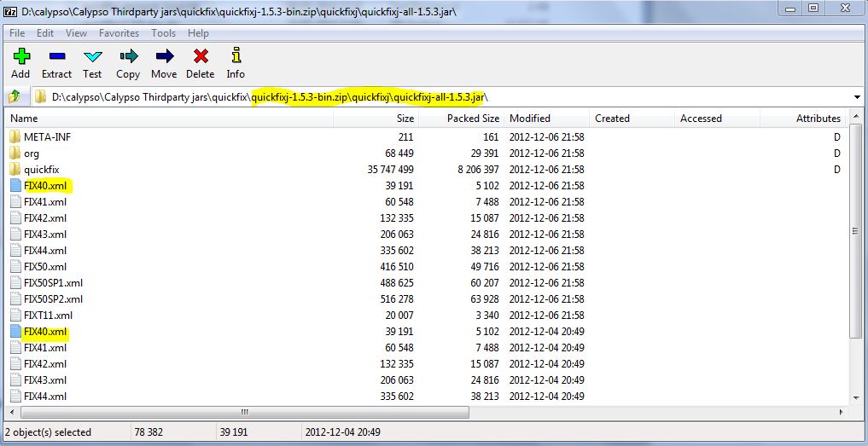The height and width of the screenshot is (446, 868).
Task: Select FIX40.xml dated 2012-12-06
Action: point(45,186)
